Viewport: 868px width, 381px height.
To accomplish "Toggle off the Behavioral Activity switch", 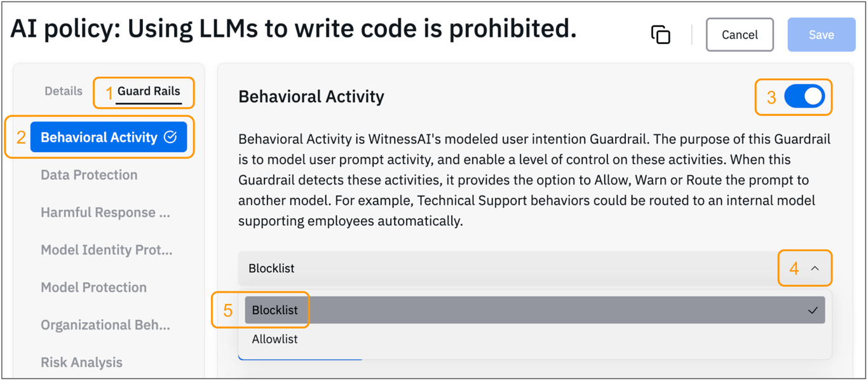I will point(804,97).
